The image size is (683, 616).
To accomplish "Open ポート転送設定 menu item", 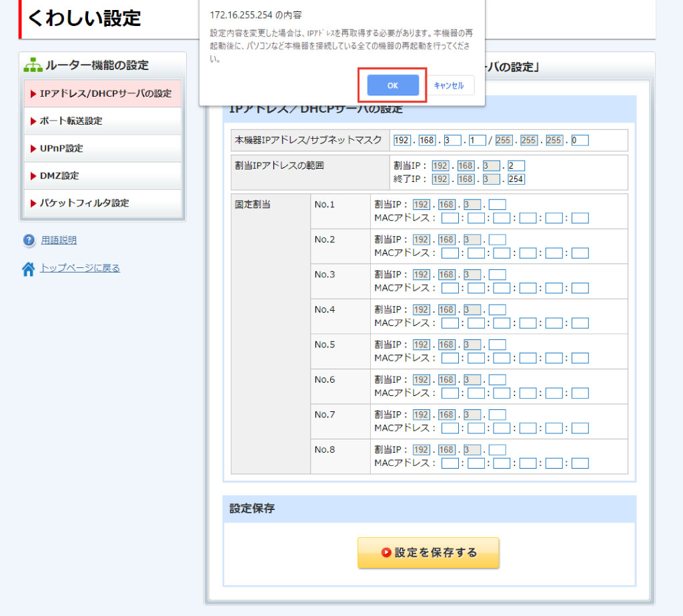I will coord(103,121).
